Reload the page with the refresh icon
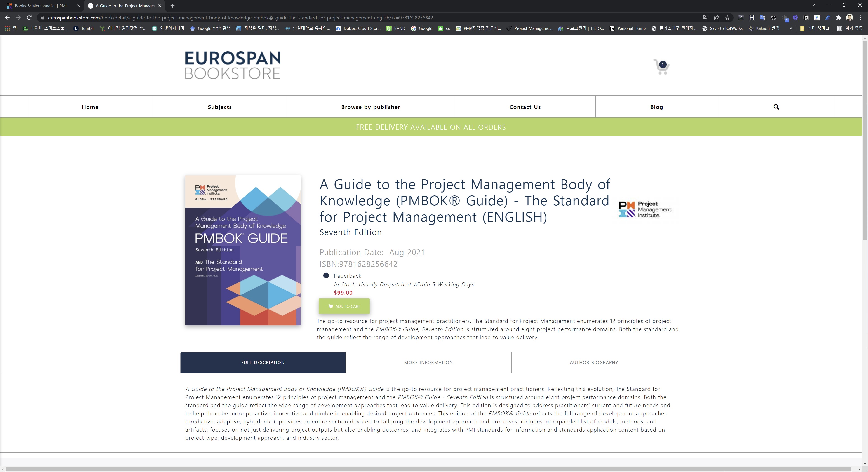 (29, 18)
